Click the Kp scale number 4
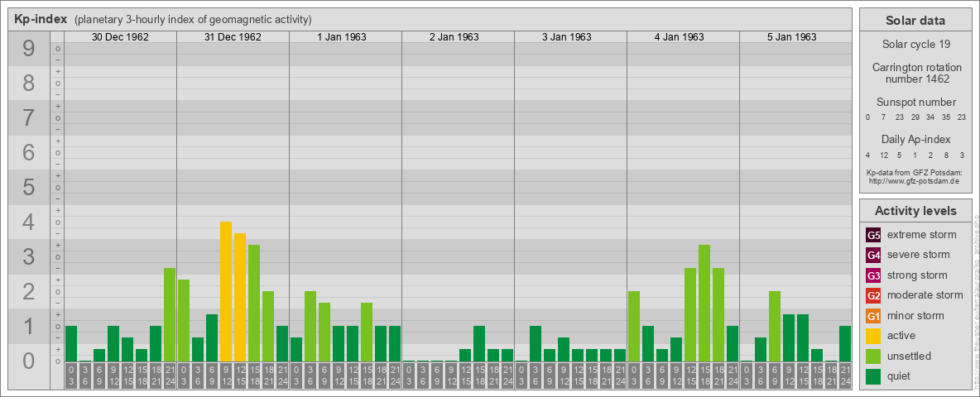 click(28, 222)
